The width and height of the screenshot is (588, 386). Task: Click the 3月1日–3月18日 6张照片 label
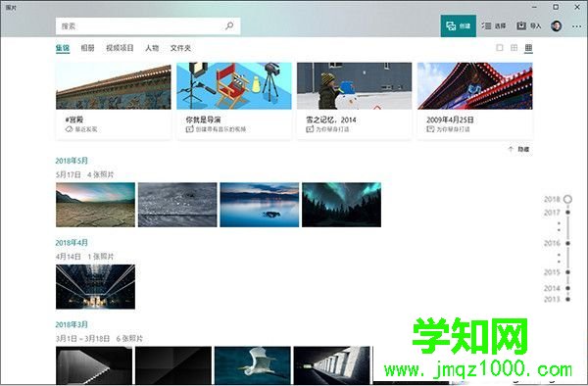[99, 339]
